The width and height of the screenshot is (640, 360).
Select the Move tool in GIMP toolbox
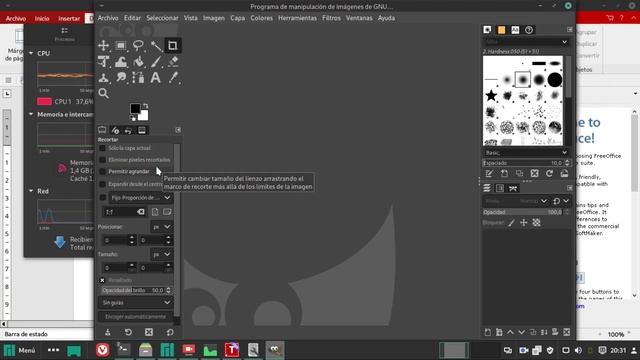[x=104, y=45]
